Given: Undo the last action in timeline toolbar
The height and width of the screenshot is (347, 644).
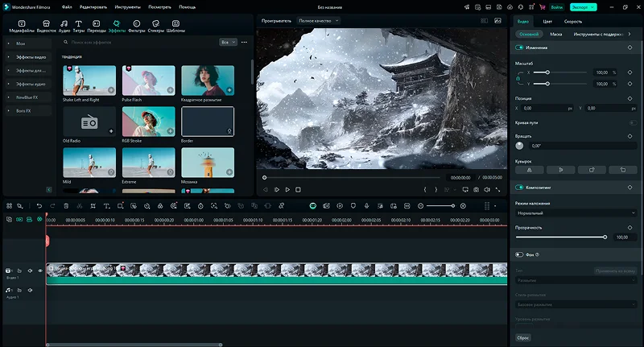Looking at the screenshot, I should (x=39, y=206).
